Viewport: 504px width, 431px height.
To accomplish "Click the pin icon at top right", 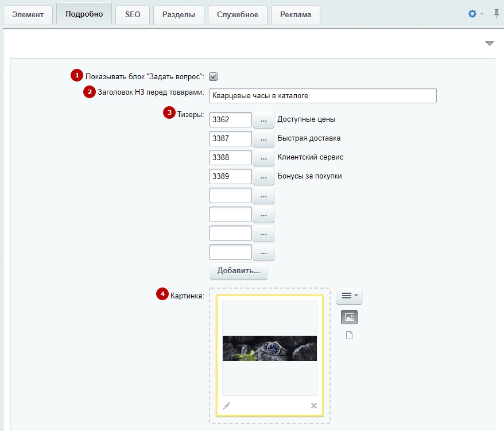I will (497, 14).
